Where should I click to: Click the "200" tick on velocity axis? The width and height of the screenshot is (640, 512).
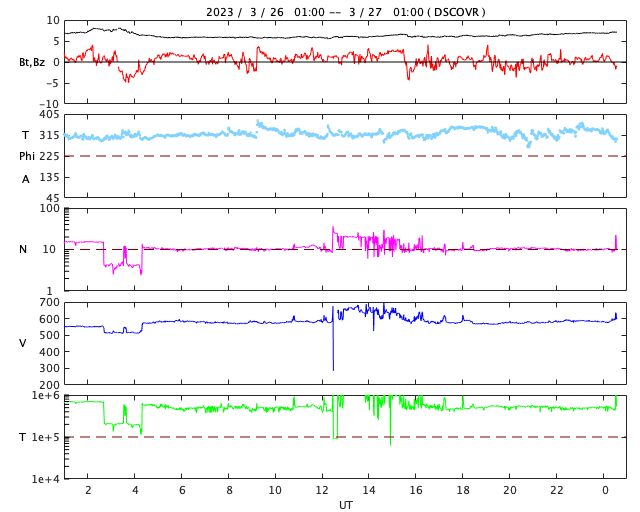click(x=49, y=385)
